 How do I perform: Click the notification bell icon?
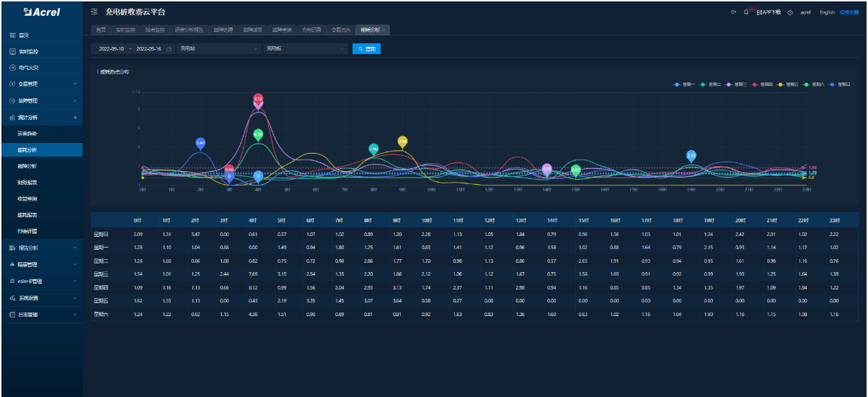pos(745,12)
